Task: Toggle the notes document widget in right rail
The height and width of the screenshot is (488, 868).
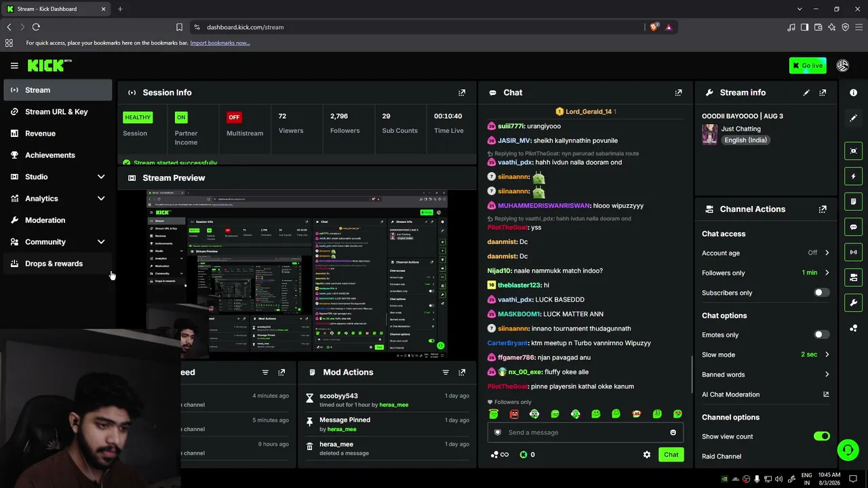Action: coord(853,201)
